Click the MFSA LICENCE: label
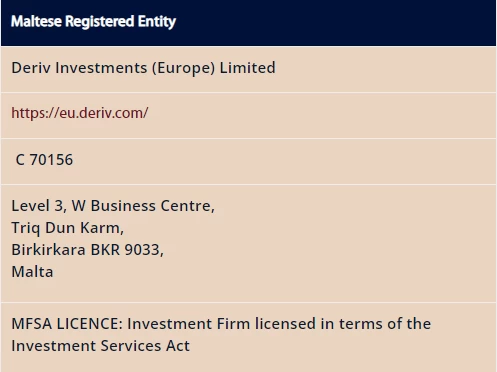Screen dimensions: 497x372 [67, 324]
